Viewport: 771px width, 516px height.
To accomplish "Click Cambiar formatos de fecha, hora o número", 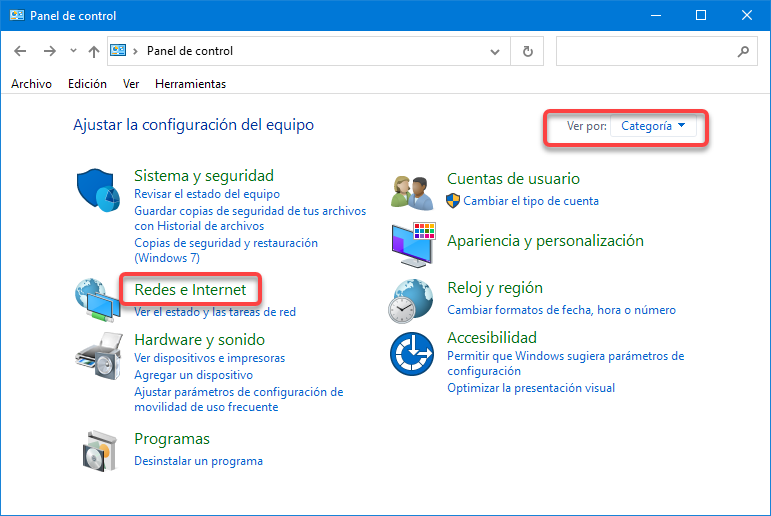I will (562, 310).
